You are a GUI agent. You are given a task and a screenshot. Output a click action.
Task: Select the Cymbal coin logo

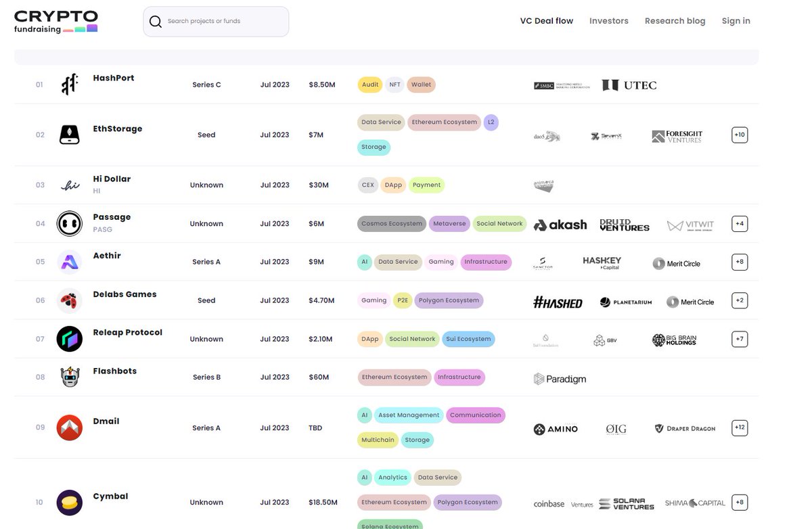tap(69, 502)
